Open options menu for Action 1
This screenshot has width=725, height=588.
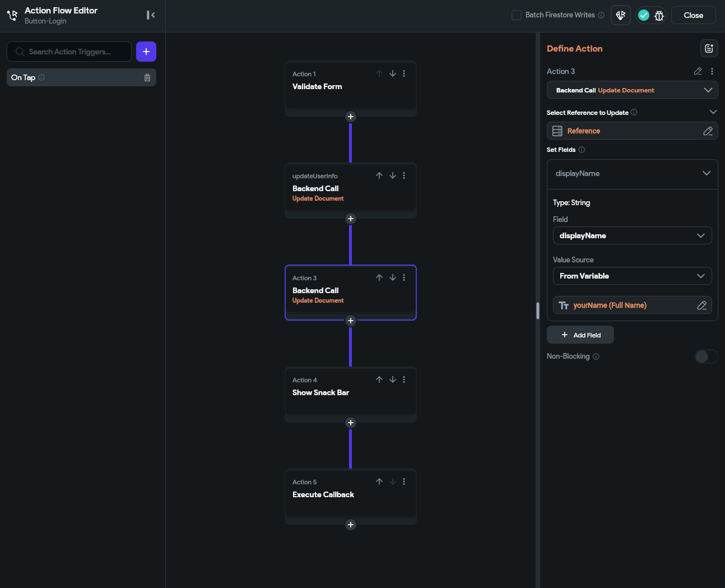tap(404, 73)
